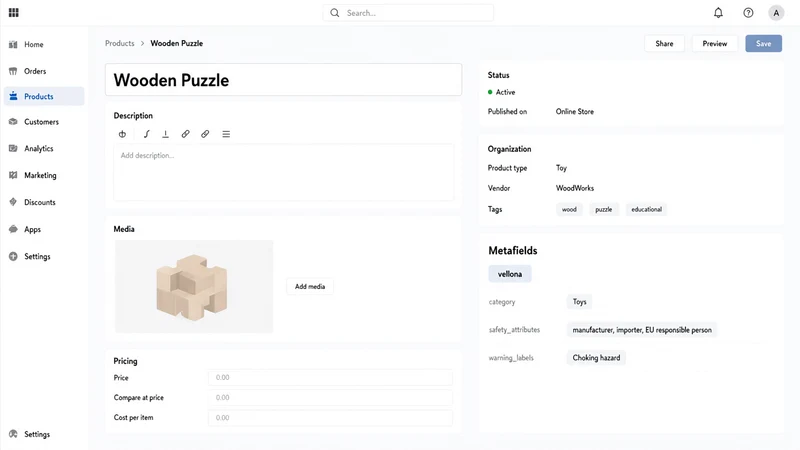Open the account avatar A
Image resolution: width=800 pixels, height=450 pixels.
(x=776, y=13)
